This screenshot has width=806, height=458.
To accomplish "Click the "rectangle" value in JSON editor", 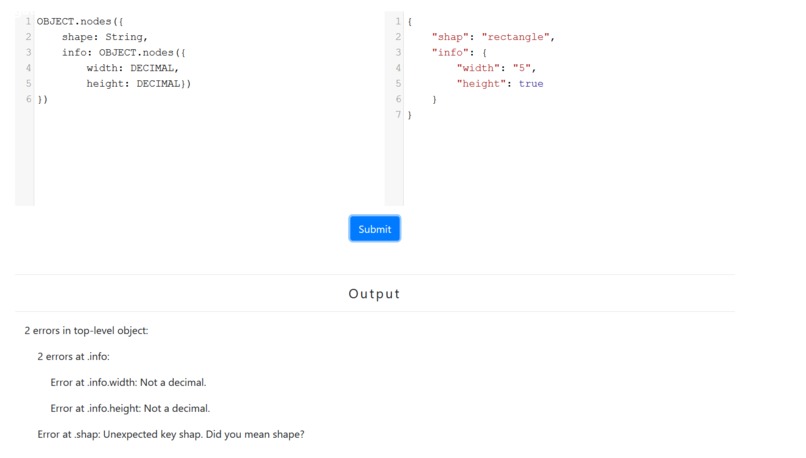I will [x=515, y=37].
